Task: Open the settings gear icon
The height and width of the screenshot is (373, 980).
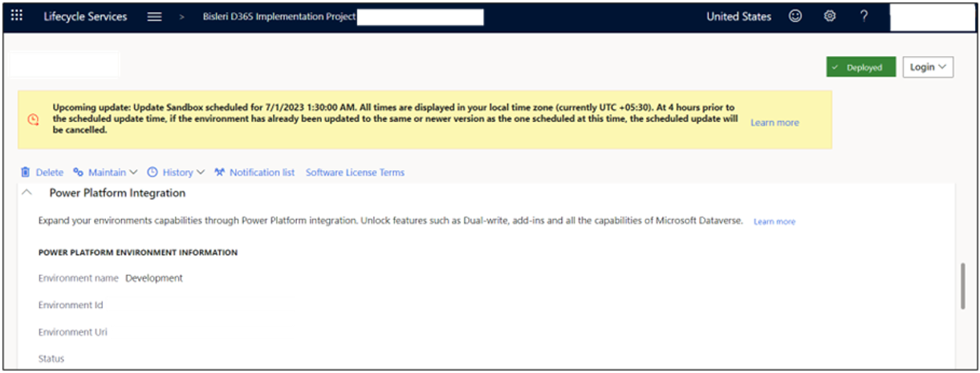Action: pos(830,16)
